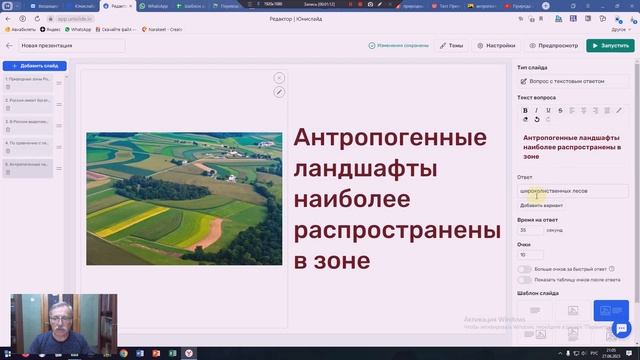Screen dimensions: 640x360
Task: Open the Windows Start menu
Action: [x=7, y=353]
